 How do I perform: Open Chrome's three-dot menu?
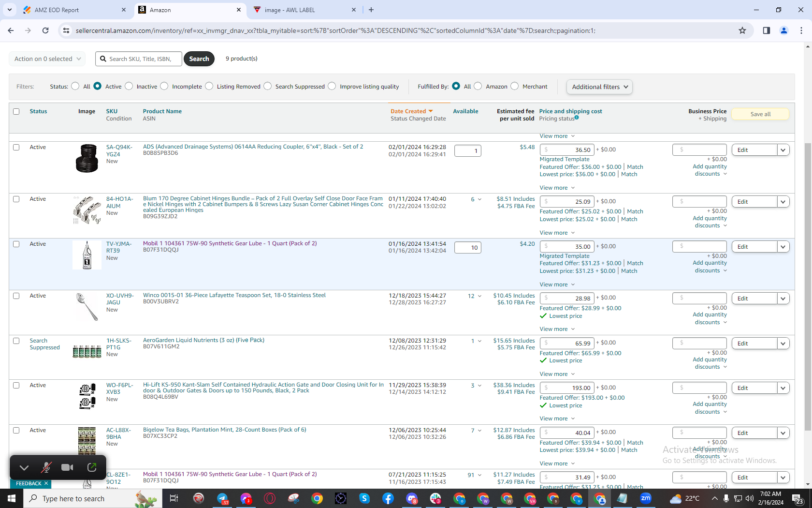[801, 30]
